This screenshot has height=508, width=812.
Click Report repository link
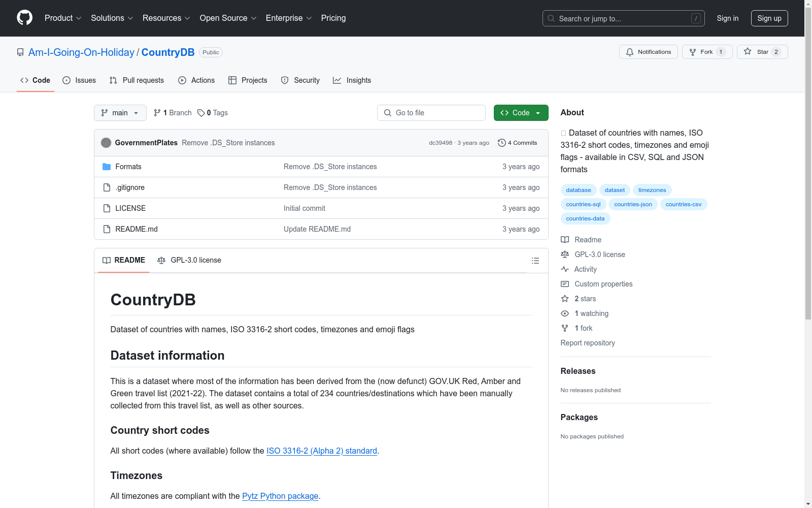[588, 343]
